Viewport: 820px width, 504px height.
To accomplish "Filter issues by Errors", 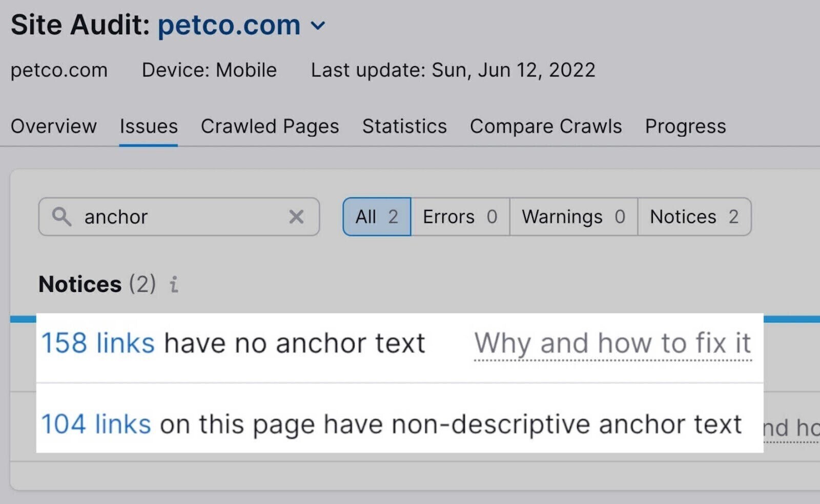I will pyautogui.click(x=460, y=217).
